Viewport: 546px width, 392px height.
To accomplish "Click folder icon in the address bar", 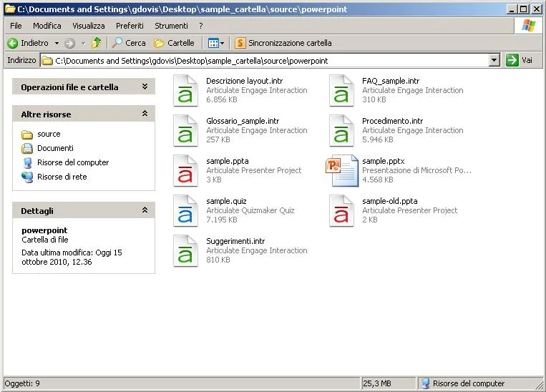I will [x=47, y=61].
